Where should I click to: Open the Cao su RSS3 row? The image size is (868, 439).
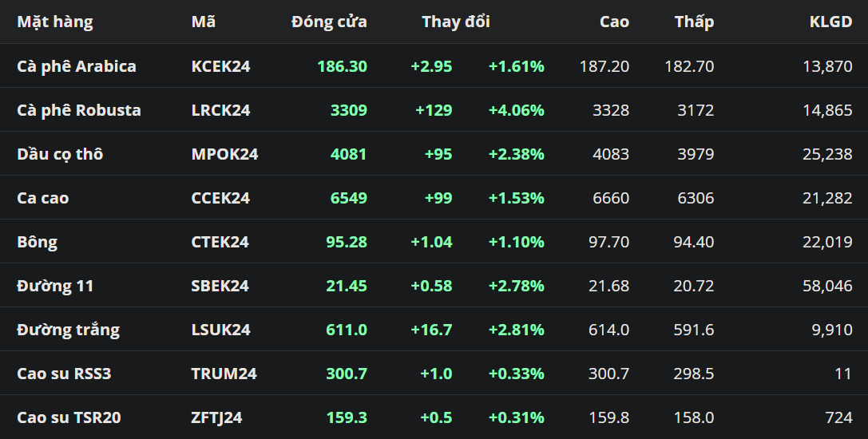pyautogui.click(x=64, y=374)
